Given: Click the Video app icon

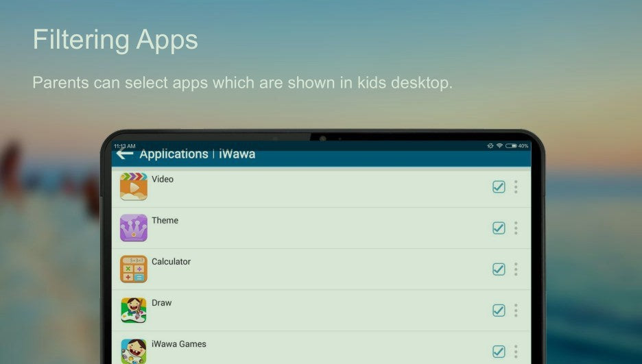Looking at the screenshot, I should point(134,186).
